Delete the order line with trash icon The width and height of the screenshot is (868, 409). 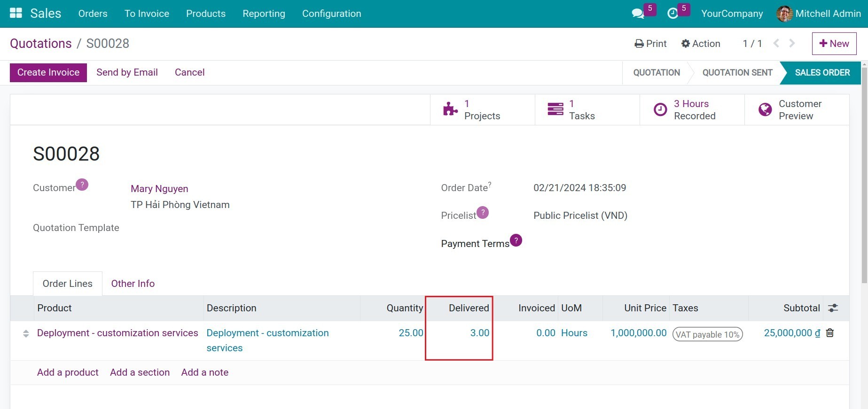[830, 333]
